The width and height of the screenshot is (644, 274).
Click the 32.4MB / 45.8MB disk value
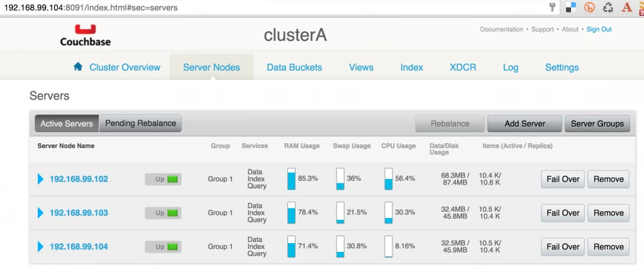[x=455, y=213]
